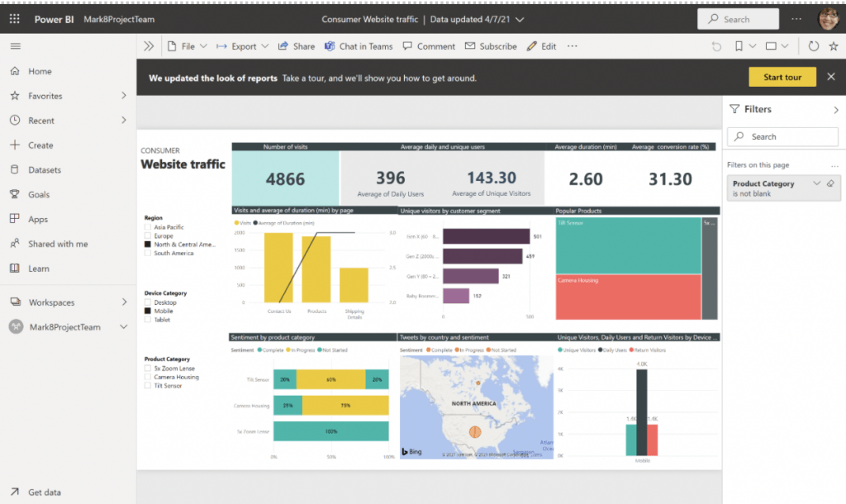Open the header more options ellipsis
This screenshot has width=846, height=504.
[x=796, y=19]
